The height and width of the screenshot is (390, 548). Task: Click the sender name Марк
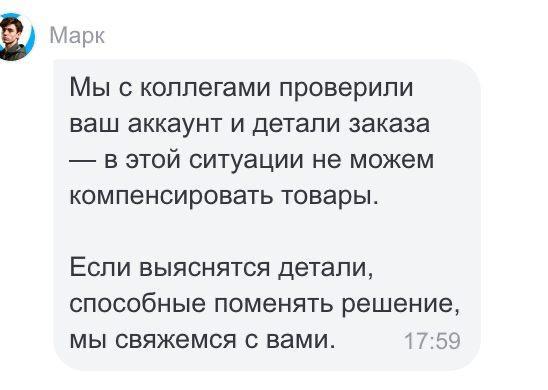77,36
